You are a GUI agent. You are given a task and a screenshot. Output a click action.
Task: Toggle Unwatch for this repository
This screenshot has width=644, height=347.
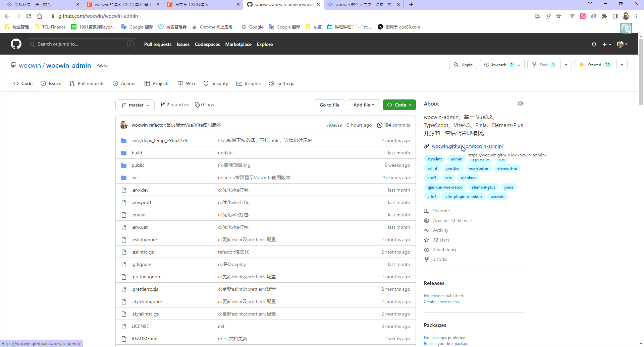[498, 65]
